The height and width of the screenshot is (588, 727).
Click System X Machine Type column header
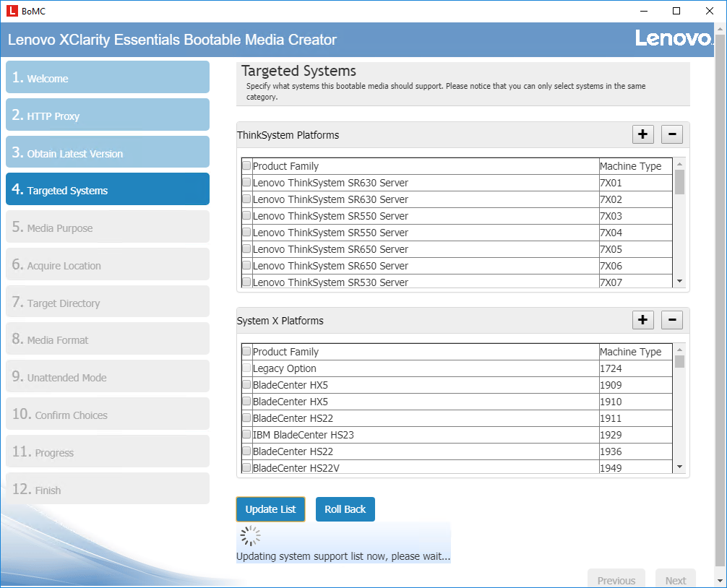click(x=636, y=352)
